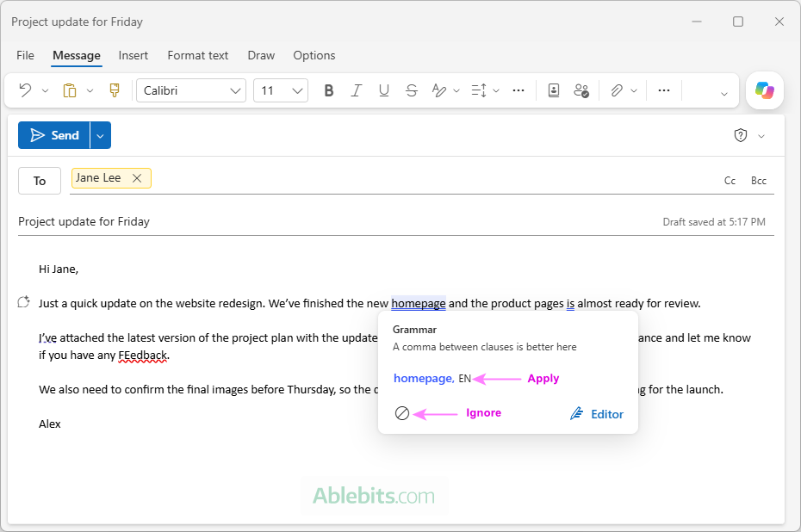Click the Bcc link
801x532 pixels.
[x=759, y=181]
